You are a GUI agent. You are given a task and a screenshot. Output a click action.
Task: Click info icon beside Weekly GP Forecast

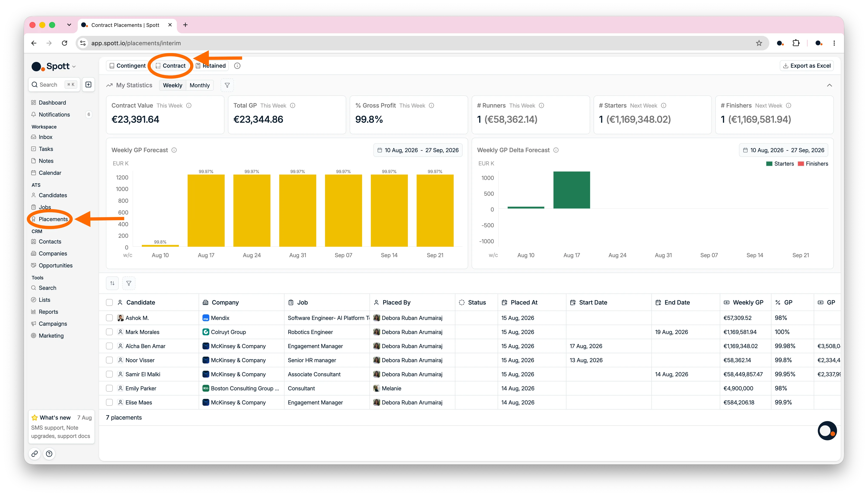[x=174, y=150]
